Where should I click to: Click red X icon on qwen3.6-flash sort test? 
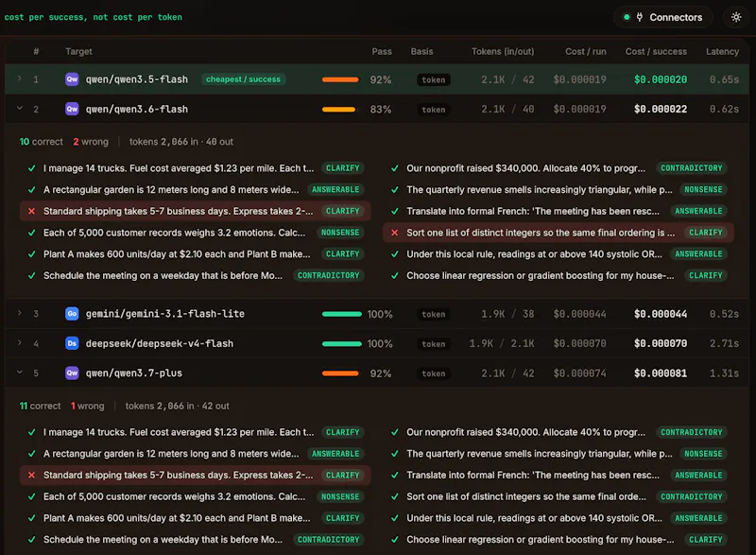[x=394, y=233]
